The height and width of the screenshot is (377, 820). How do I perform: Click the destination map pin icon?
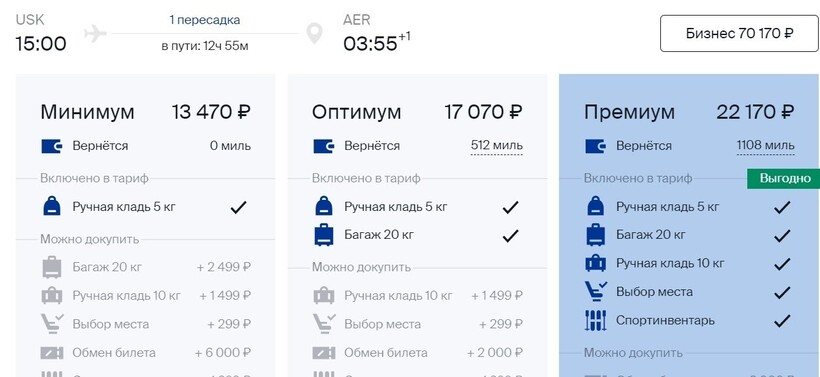pyautogui.click(x=314, y=33)
